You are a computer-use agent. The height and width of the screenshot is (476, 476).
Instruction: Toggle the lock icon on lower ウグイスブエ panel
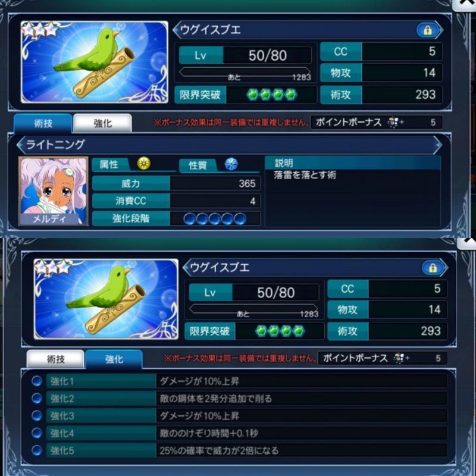tap(433, 267)
